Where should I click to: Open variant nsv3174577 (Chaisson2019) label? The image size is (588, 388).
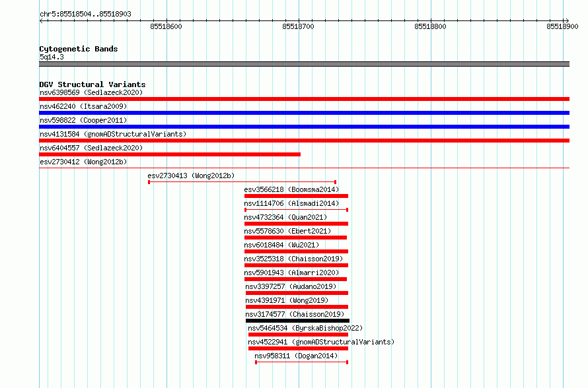point(295,314)
